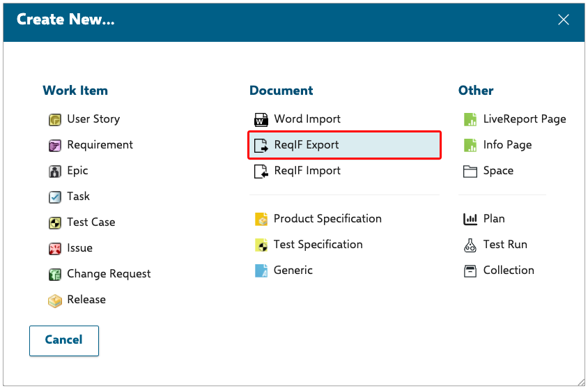Select the Test Specification label
The image size is (588, 389).
[318, 245]
